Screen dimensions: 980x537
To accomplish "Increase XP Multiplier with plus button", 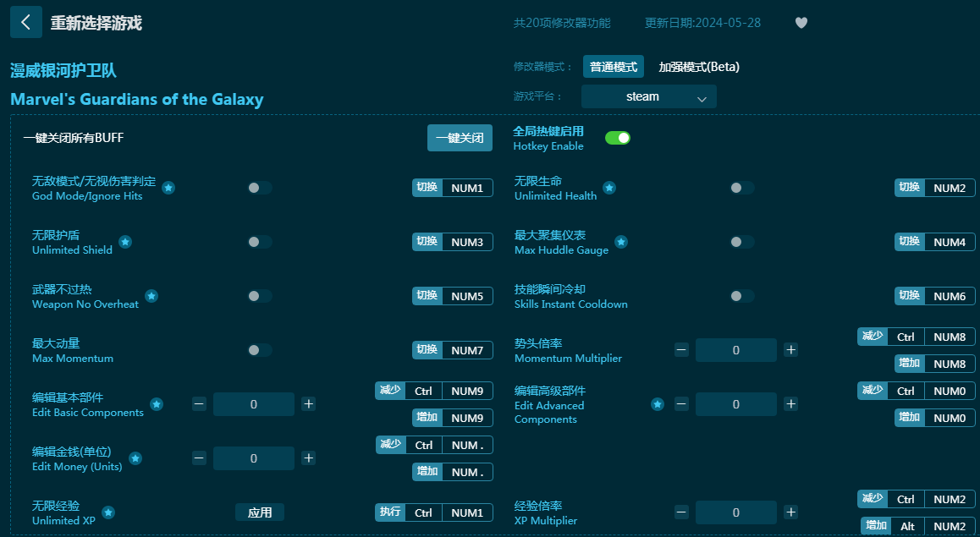I will pyautogui.click(x=790, y=512).
